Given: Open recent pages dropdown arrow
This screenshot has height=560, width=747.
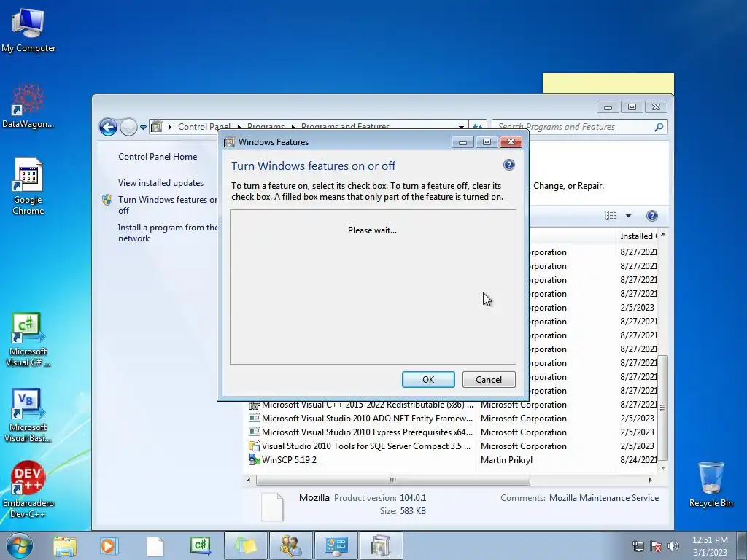Looking at the screenshot, I should pyautogui.click(x=143, y=128).
